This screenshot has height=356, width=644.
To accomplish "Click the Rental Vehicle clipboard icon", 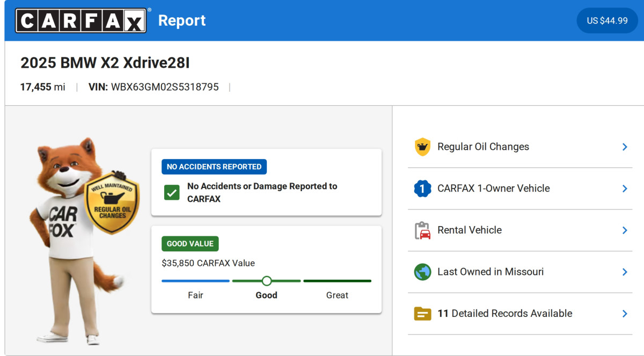I will click(x=423, y=230).
